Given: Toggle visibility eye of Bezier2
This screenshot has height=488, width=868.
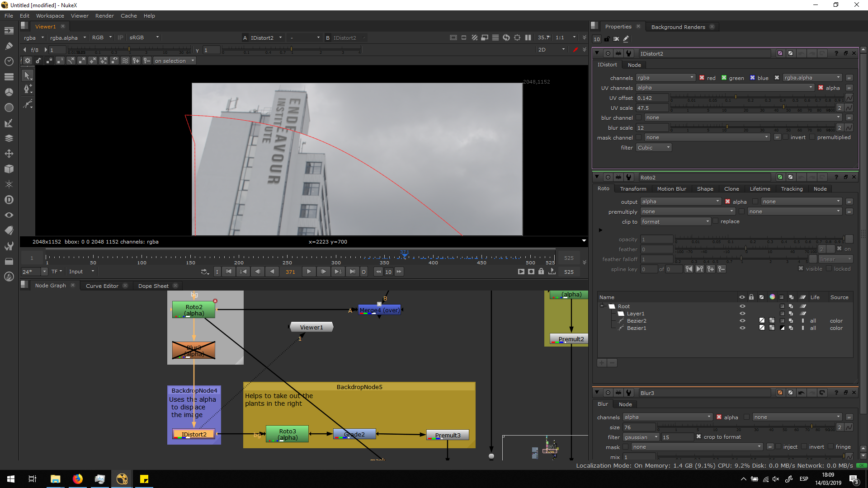Looking at the screenshot, I should coord(742,321).
